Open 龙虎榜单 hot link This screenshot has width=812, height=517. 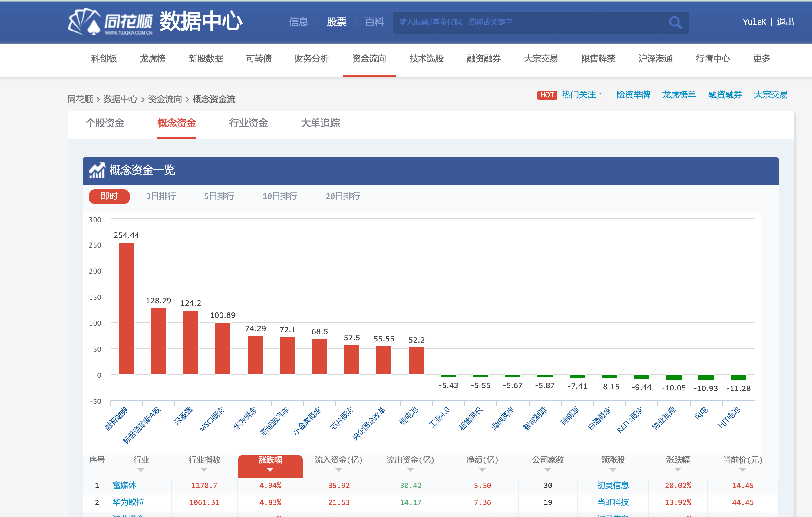tap(679, 95)
